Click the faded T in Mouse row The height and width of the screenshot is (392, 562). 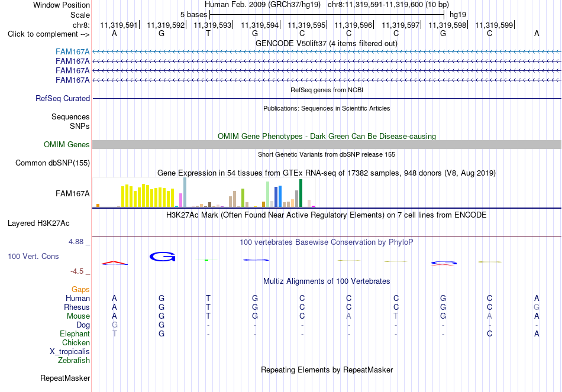coord(396,316)
